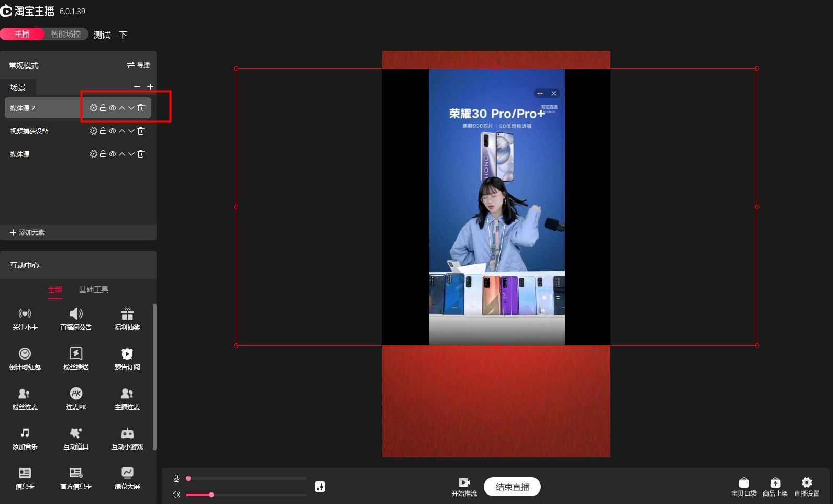Viewport: 833px width, 504px height.
Task: Open settings gear for 视频捕获设备
Action: point(94,131)
